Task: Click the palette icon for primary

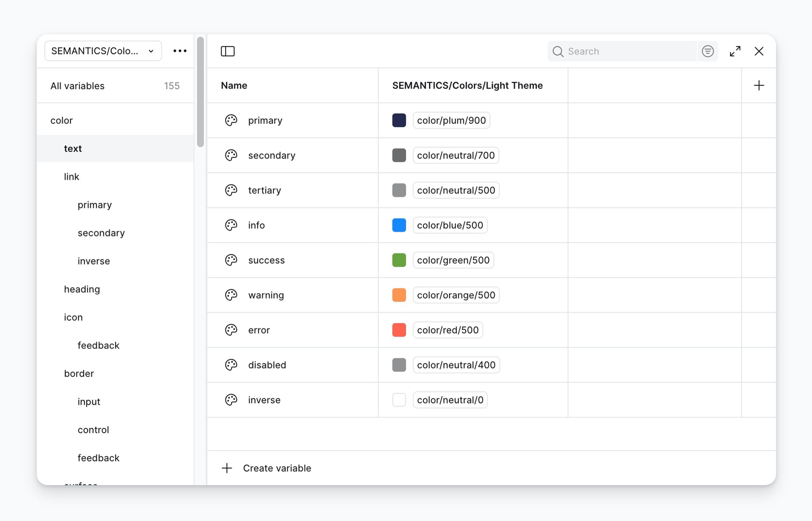Action: coord(231,120)
